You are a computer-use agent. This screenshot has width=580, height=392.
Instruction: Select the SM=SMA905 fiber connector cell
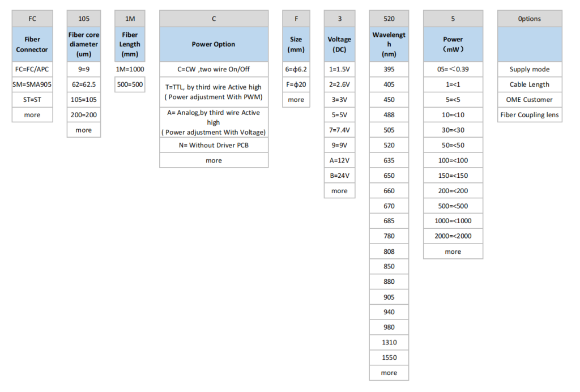coord(32,84)
